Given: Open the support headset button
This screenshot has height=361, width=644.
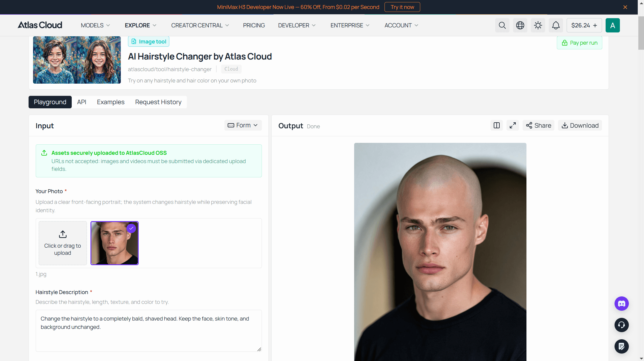Looking at the screenshot, I should coord(621,325).
